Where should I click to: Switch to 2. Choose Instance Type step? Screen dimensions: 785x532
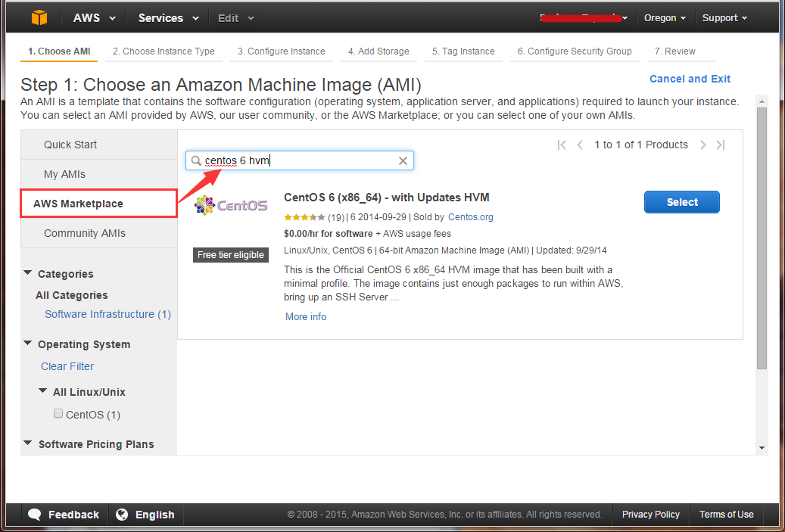[x=164, y=51]
